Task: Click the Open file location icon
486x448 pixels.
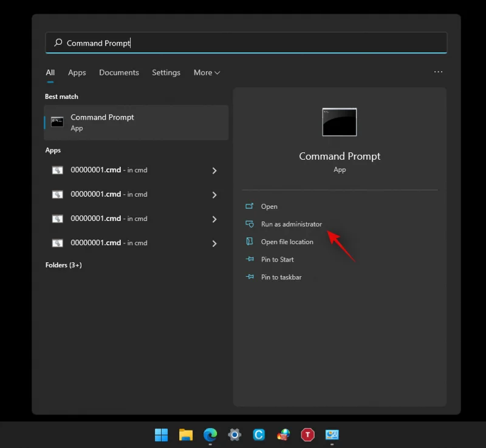Action: pos(250,242)
